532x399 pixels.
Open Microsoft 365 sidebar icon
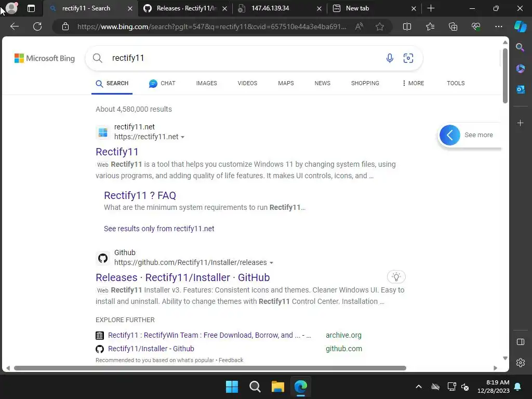point(520,69)
